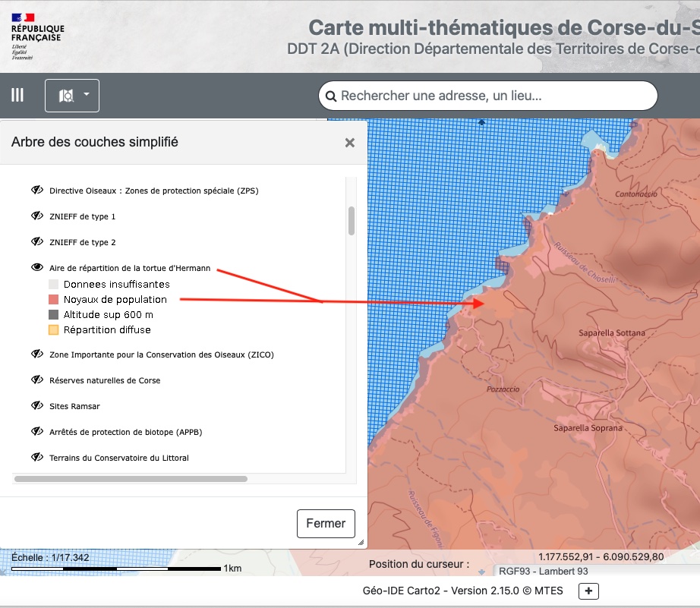This screenshot has width=700, height=608.
Task: Open the RGF93 - Lambert 93 projection selector
Action: coord(541,571)
